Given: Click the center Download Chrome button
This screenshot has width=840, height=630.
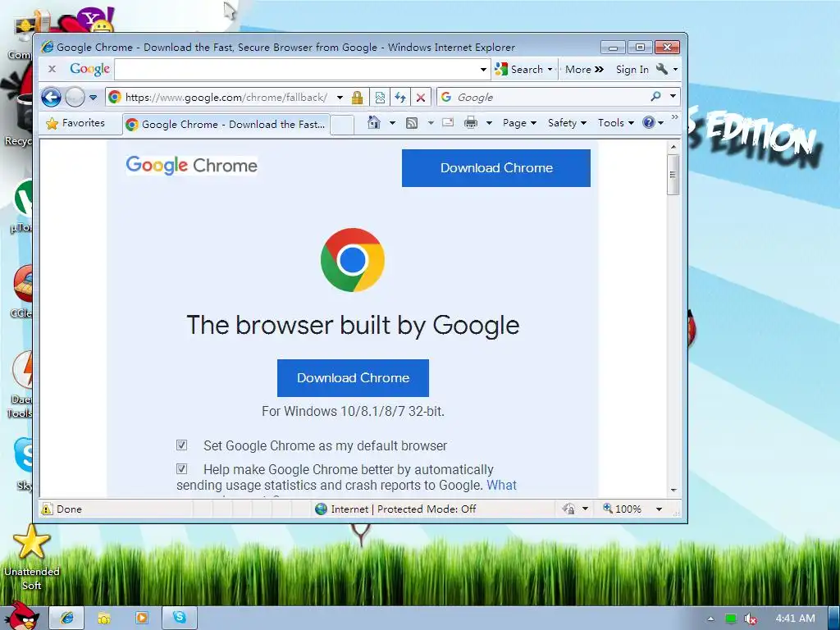Looking at the screenshot, I should pos(353,378).
